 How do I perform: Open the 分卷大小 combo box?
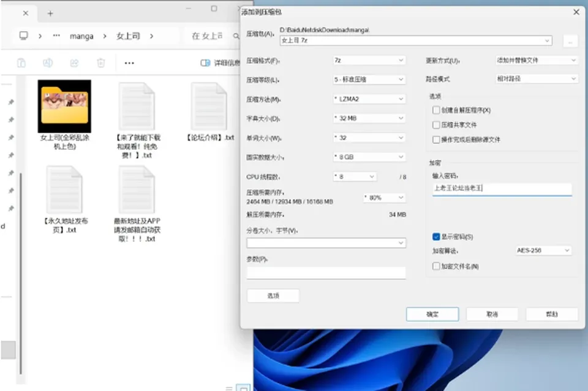pos(326,243)
